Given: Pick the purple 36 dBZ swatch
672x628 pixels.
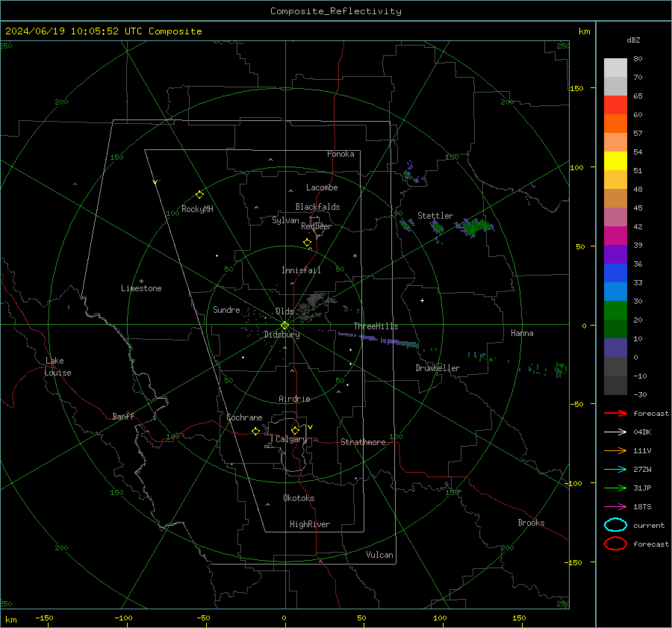Looking at the screenshot, I should point(615,254).
